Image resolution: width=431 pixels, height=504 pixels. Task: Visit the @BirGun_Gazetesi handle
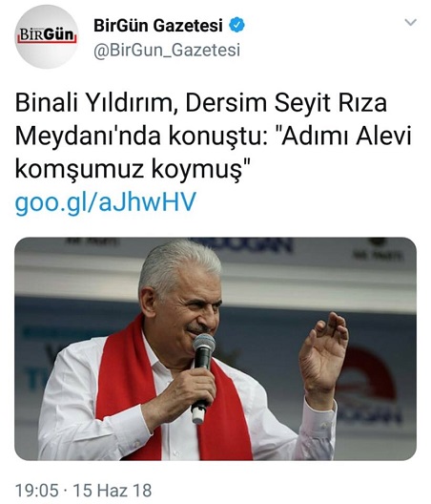167,51
